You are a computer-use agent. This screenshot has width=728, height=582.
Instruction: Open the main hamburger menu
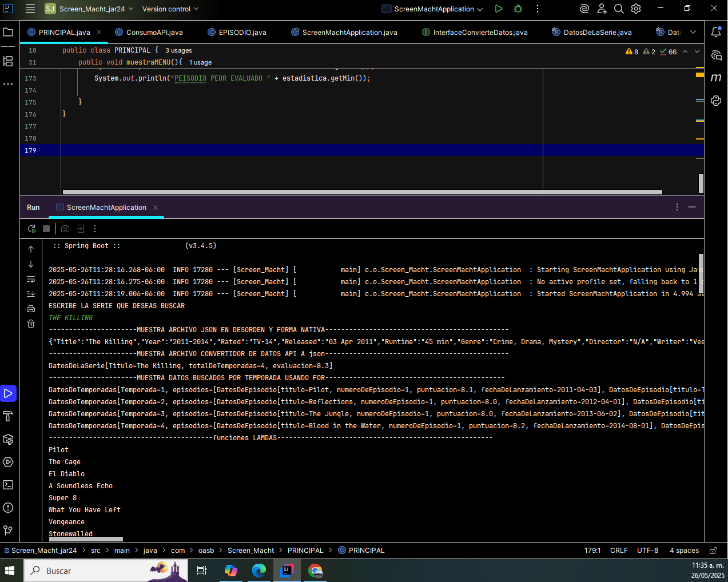click(x=30, y=9)
